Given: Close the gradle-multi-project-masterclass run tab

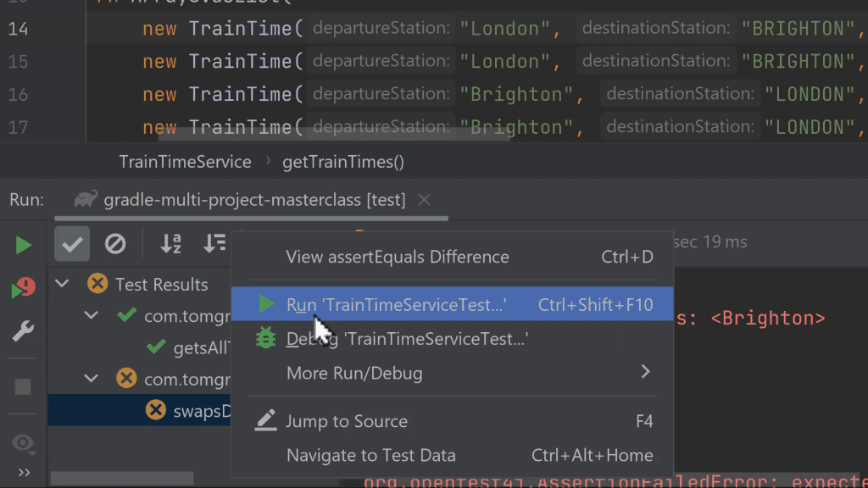Looking at the screenshot, I should point(425,201).
